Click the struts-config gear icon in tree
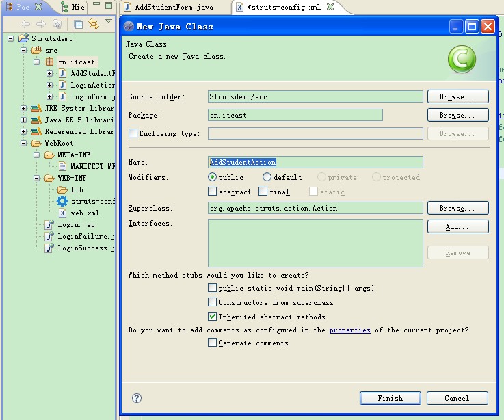504x420 pixels. (x=62, y=201)
